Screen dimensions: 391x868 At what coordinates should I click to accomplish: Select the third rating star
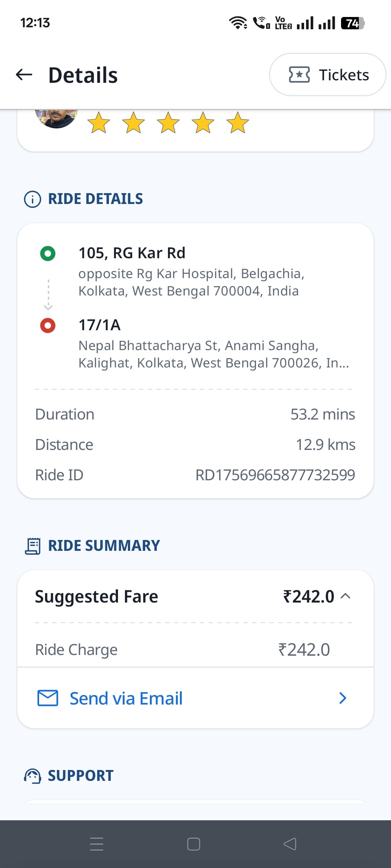[x=168, y=123]
